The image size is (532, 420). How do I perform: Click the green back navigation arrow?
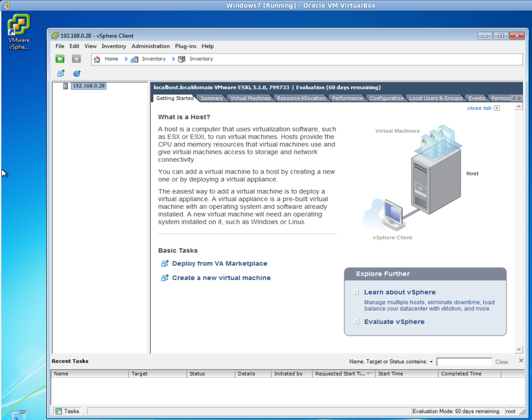pos(60,59)
